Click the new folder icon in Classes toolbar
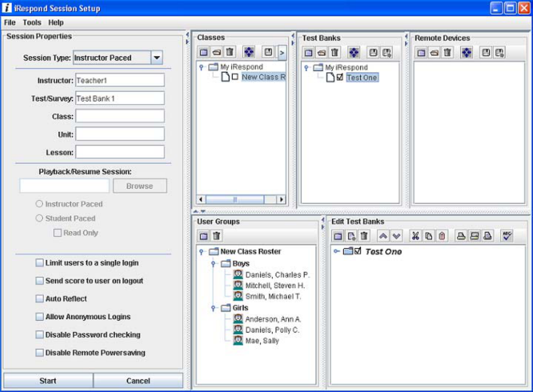The width and height of the screenshot is (533, 392). (x=203, y=52)
